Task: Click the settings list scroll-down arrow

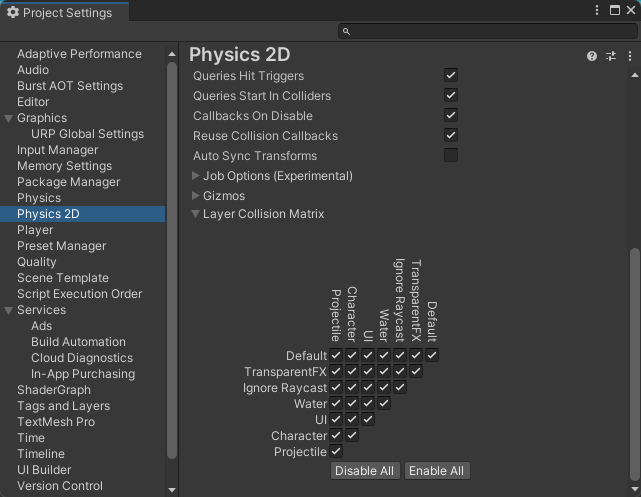Action: (172, 490)
